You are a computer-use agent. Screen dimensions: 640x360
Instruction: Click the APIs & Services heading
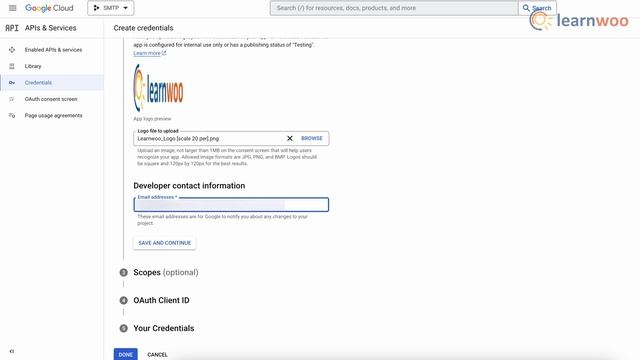click(51, 28)
